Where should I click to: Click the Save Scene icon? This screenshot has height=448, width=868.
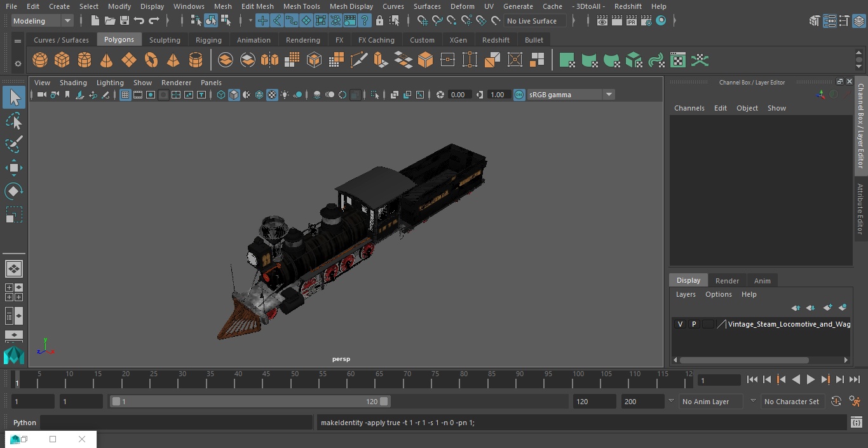click(x=125, y=21)
